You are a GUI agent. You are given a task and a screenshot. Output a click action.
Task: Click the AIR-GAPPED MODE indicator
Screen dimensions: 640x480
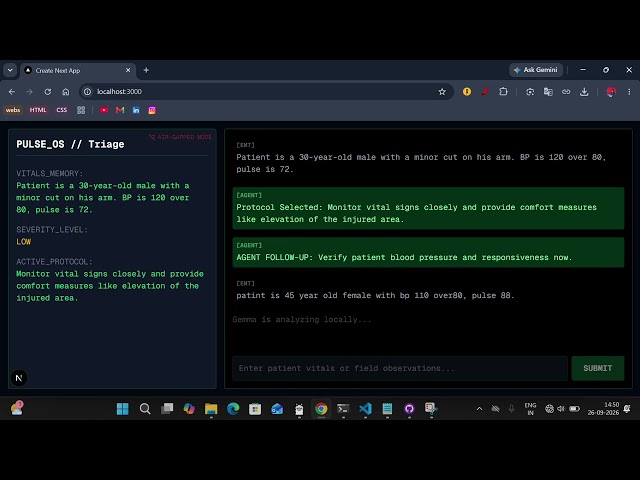(x=180, y=137)
